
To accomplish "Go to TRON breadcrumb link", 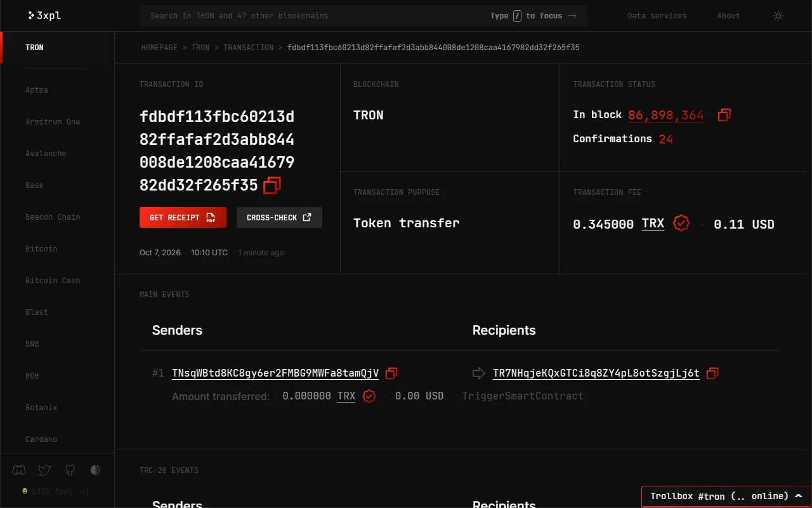I will (200, 48).
